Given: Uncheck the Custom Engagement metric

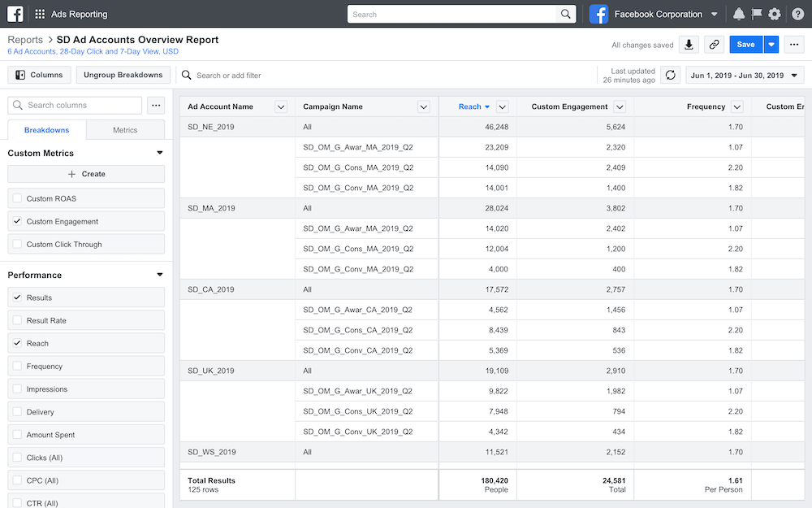Looking at the screenshot, I should [x=17, y=221].
